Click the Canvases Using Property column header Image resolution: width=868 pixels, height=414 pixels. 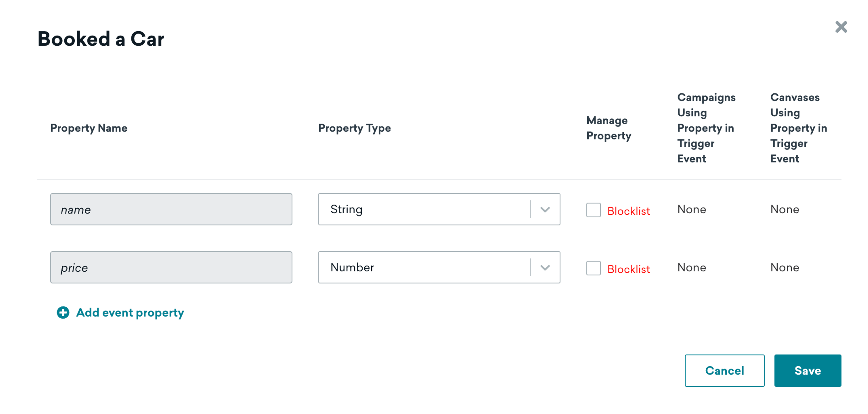[798, 128]
